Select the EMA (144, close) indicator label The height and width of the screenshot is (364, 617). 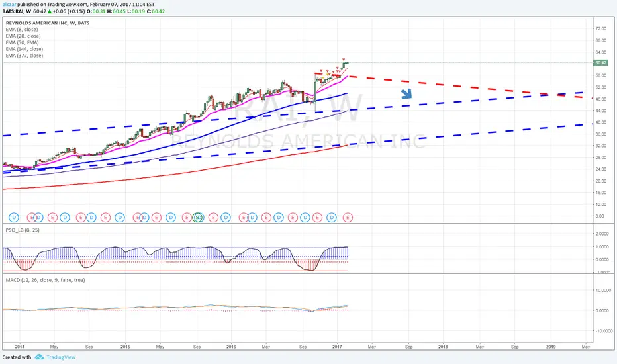click(24, 49)
